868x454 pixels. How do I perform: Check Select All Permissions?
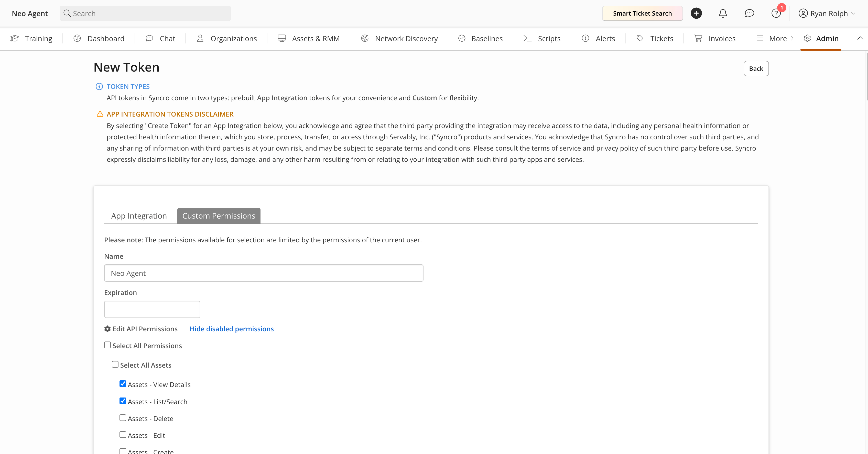[107, 345]
